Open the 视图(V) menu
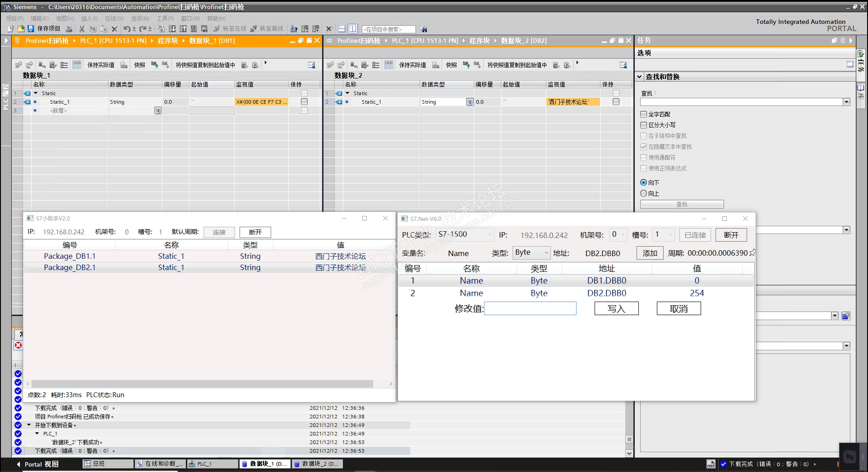The height and width of the screenshot is (472, 868). coord(65,18)
